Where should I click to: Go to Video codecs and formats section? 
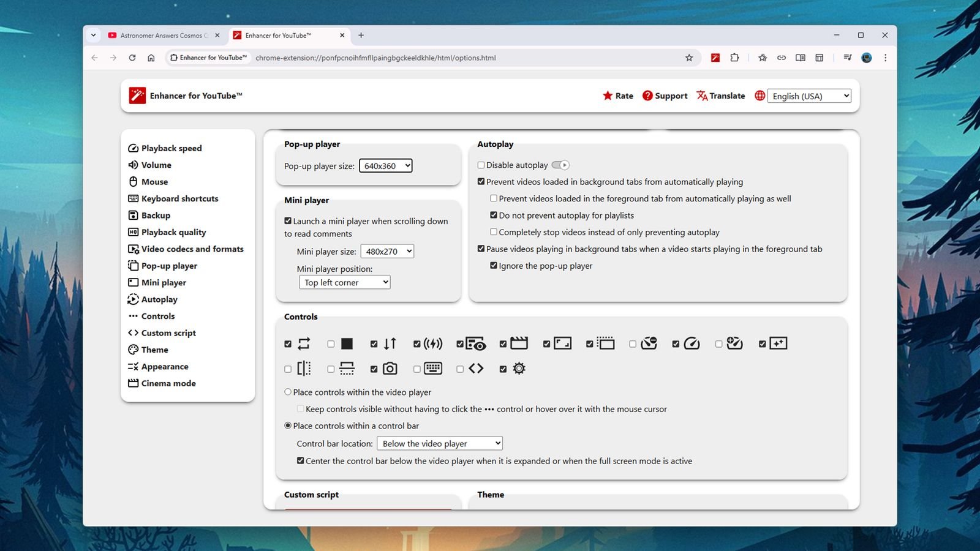tap(186, 249)
